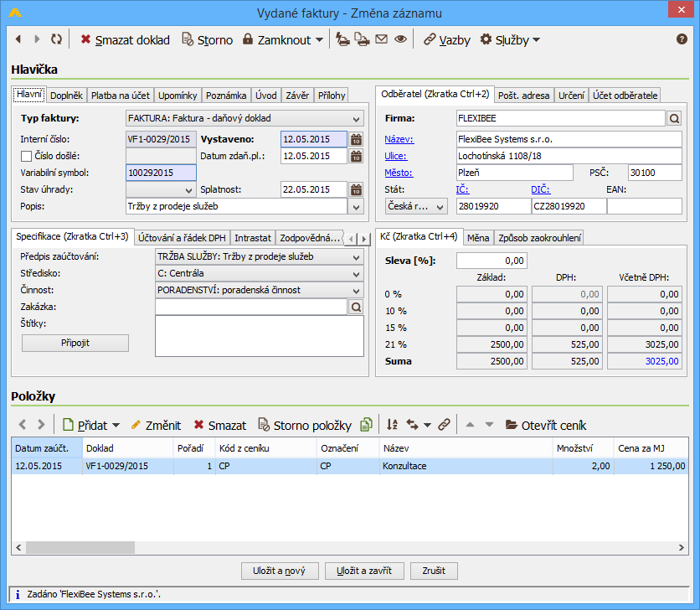Expand the Činnost dropdown
The height and width of the screenshot is (610, 700).
(x=356, y=291)
